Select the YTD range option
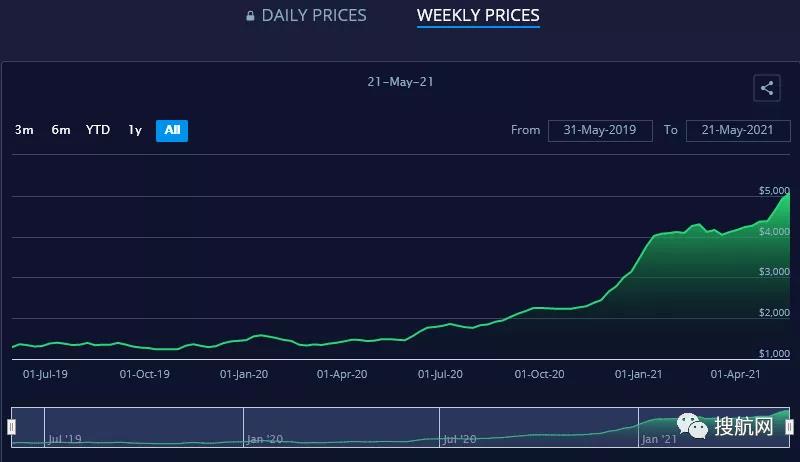800x462 pixels. coord(98,130)
